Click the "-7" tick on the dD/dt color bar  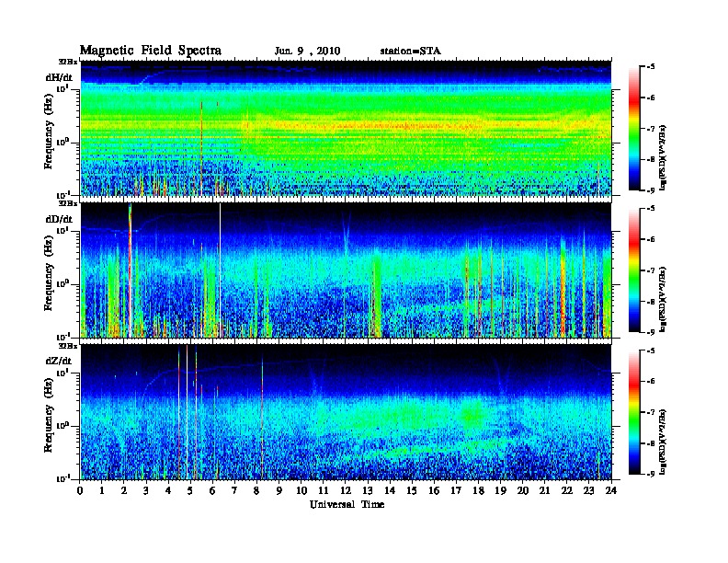tap(651, 270)
